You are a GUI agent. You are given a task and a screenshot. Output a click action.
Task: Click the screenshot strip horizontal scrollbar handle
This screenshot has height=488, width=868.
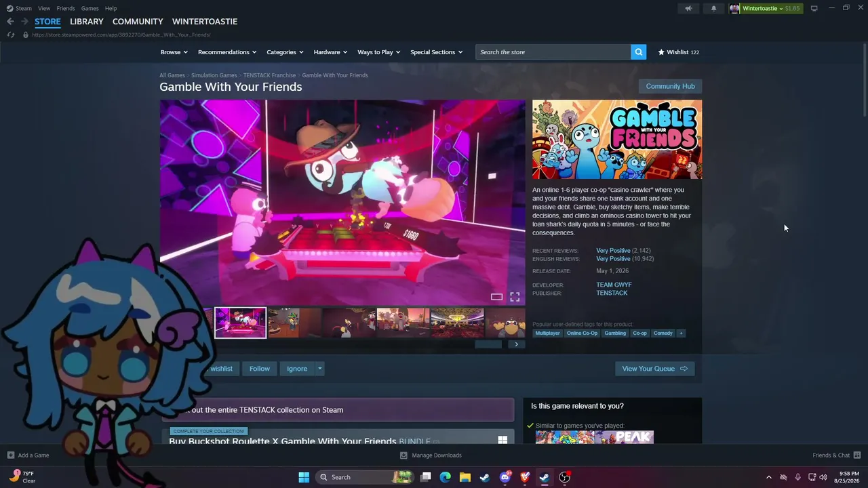coord(488,344)
